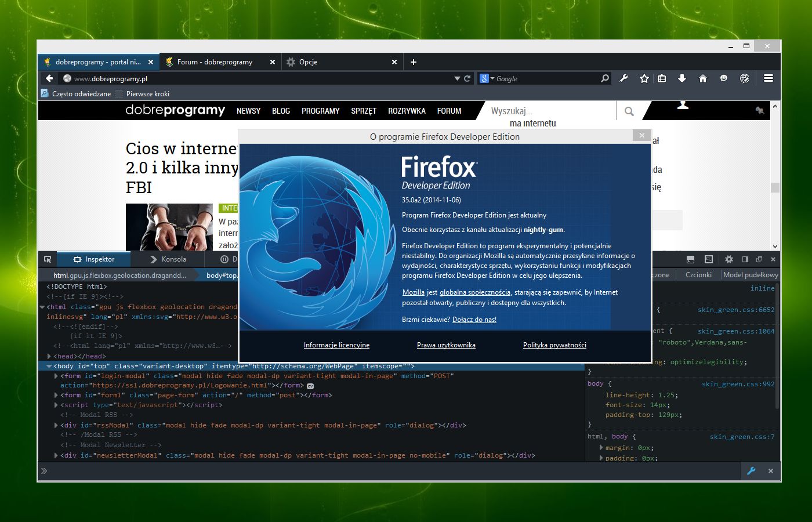The width and height of the screenshot is (812, 522).
Task: Expand the div newsletterModal node
Action: (56, 455)
